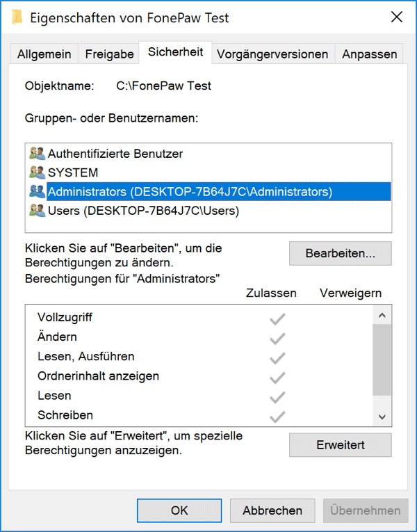Confirm the dialog with OK
The width and height of the screenshot is (417, 532).
(179, 510)
